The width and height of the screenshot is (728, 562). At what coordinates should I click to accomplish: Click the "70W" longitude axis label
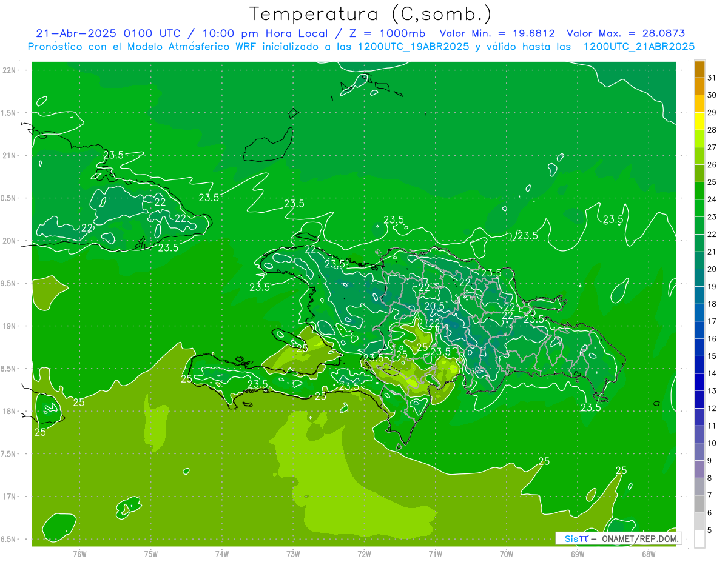click(507, 554)
